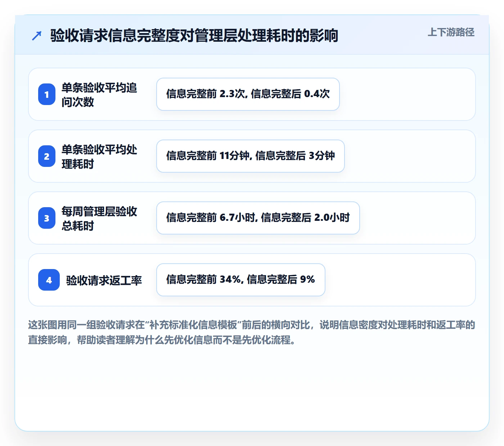Click the arrow icon beside the card title
Screen dimensions: 504x446
pos(37,36)
